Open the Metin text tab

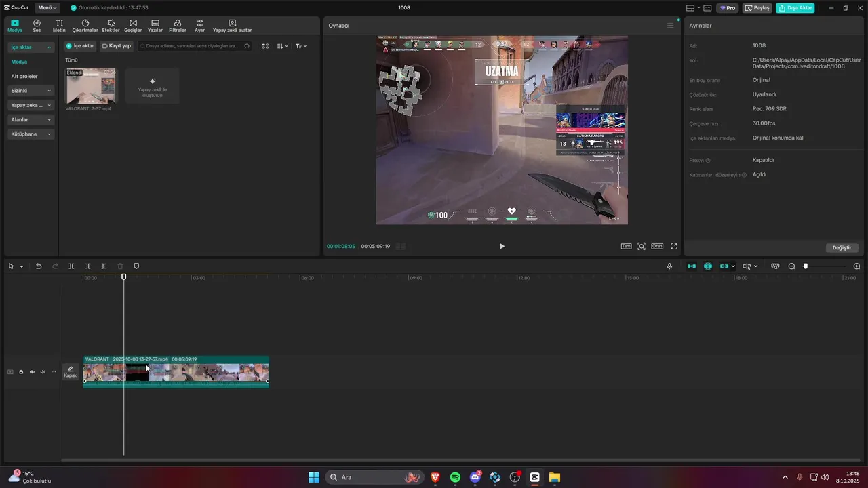(x=59, y=26)
